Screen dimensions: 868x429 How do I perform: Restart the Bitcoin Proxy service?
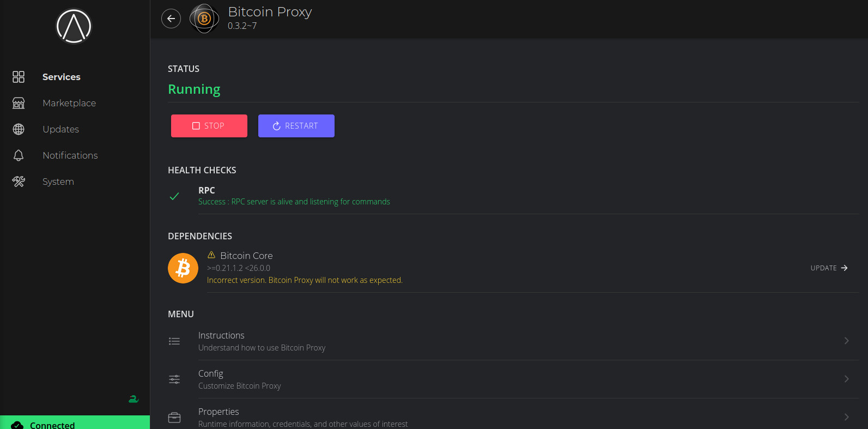pos(296,126)
